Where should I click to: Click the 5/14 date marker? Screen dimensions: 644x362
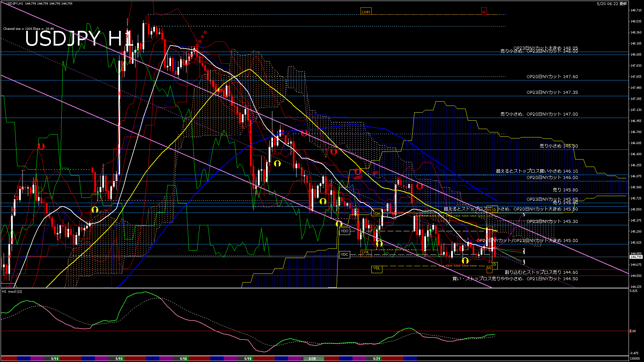coord(55,359)
